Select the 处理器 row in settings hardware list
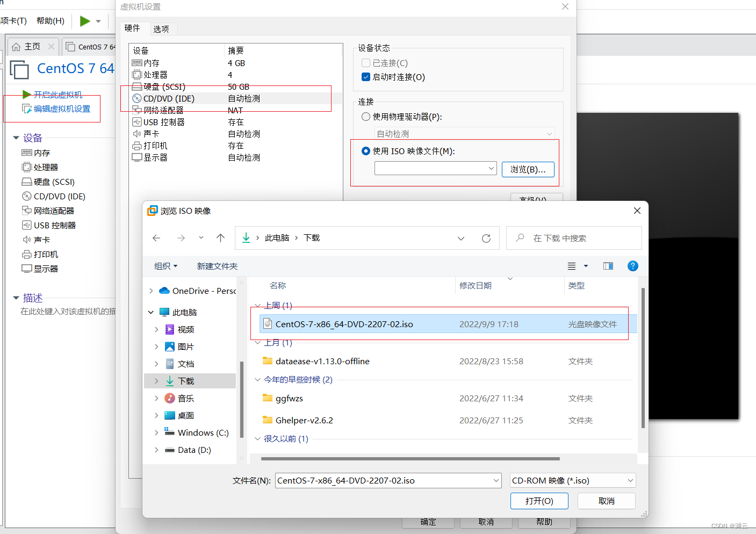The height and width of the screenshot is (534, 756). [x=236, y=75]
